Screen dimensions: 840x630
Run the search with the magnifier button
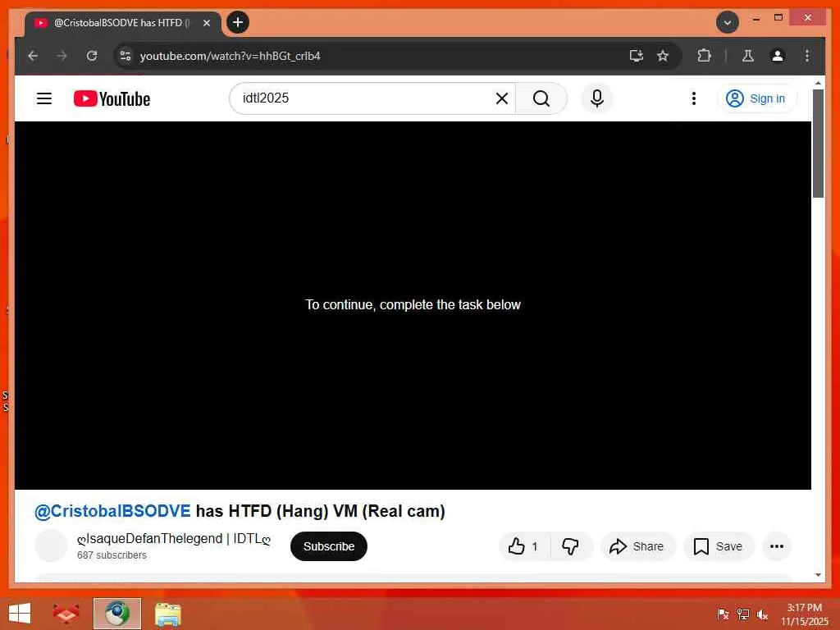click(x=541, y=98)
